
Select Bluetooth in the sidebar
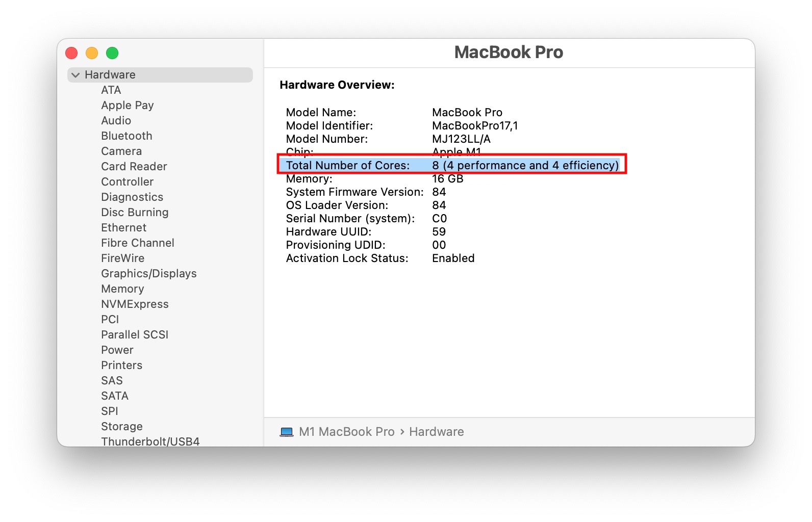point(126,136)
